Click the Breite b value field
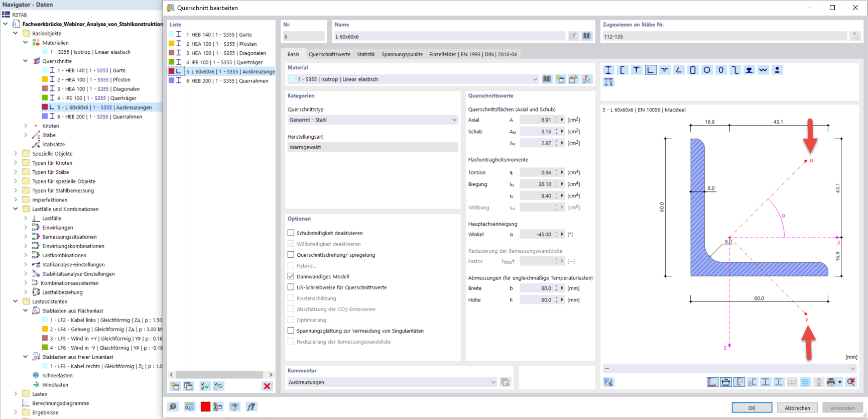Viewport: 868px width, 419px height. (x=537, y=288)
